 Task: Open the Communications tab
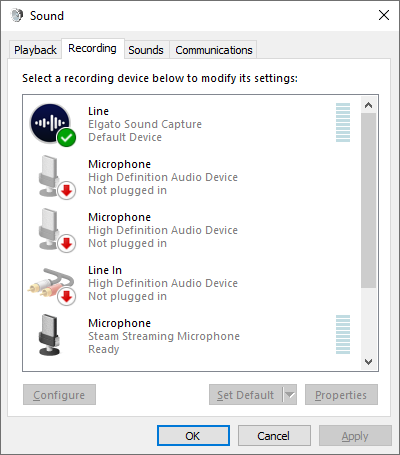pos(214,50)
